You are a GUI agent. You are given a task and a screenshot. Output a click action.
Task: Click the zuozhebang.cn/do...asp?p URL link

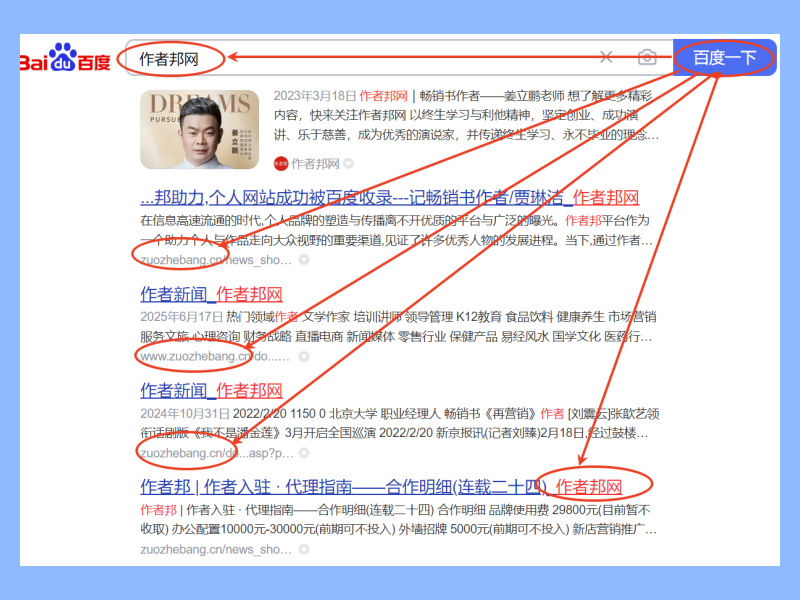[214, 453]
